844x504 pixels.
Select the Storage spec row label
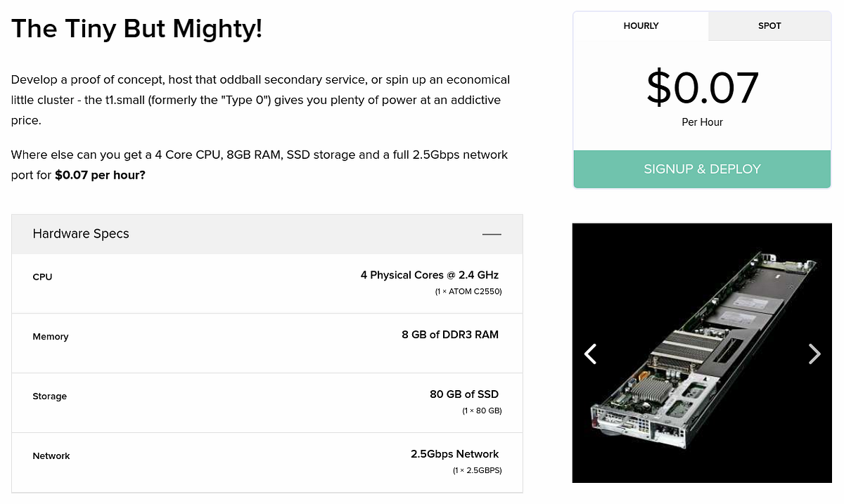point(50,396)
